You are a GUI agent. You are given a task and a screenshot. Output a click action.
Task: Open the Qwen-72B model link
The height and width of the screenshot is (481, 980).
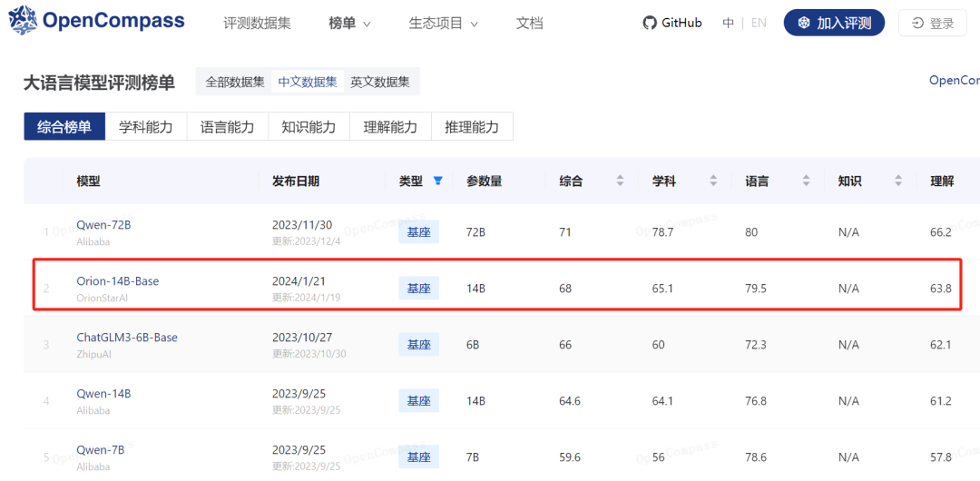click(103, 225)
